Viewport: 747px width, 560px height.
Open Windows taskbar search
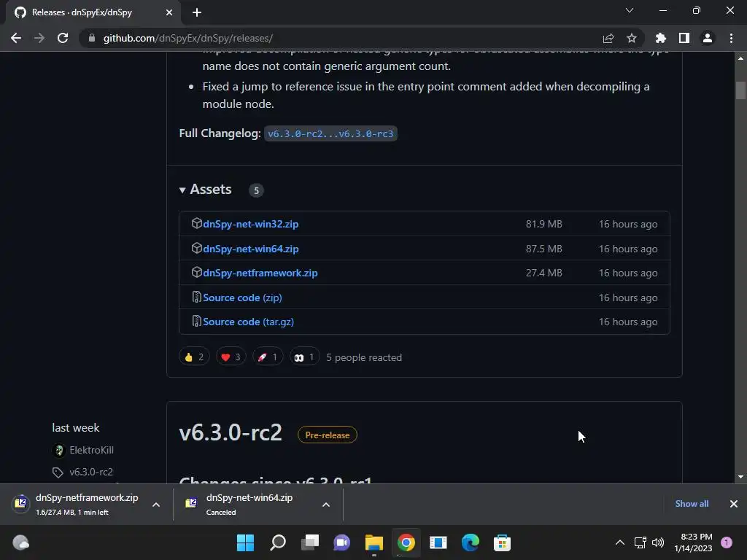click(x=278, y=542)
